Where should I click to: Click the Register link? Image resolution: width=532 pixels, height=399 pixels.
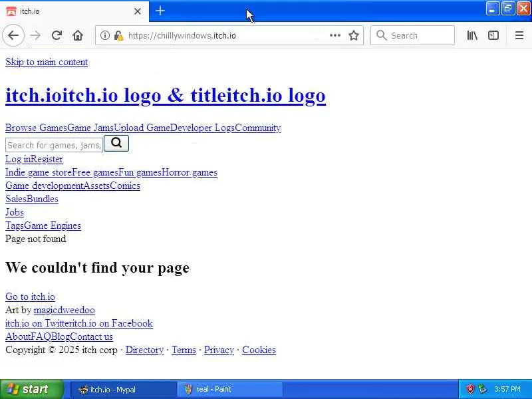point(47,159)
